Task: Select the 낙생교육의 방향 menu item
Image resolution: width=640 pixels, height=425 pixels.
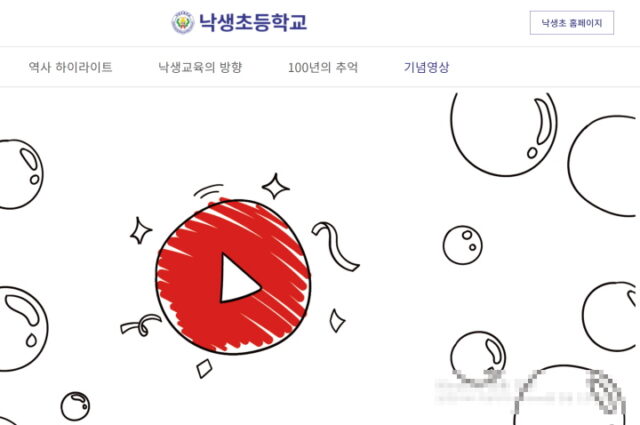Action: (x=200, y=67)
